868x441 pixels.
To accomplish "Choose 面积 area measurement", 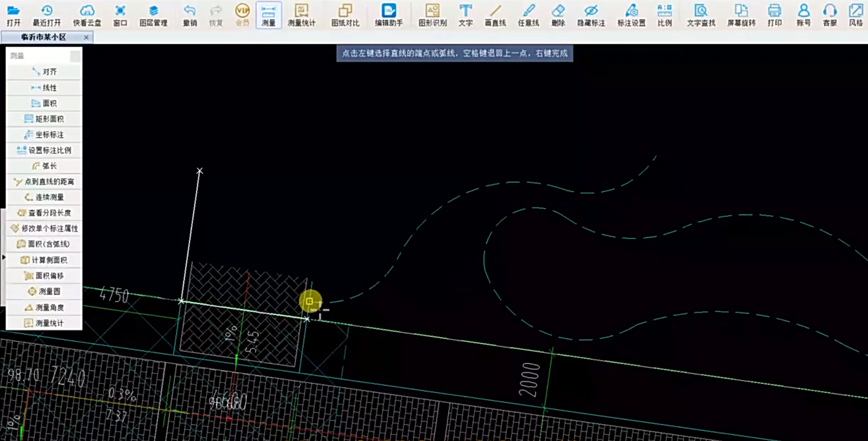I will pyautogui.click(x=44, y=103).
